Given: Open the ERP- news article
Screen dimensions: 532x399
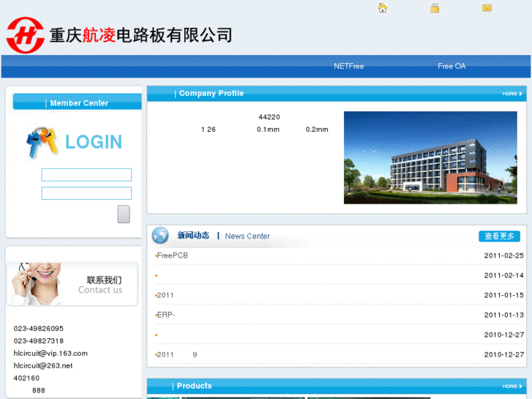Looking at the screenshot, I should click(x=165, y=315).
